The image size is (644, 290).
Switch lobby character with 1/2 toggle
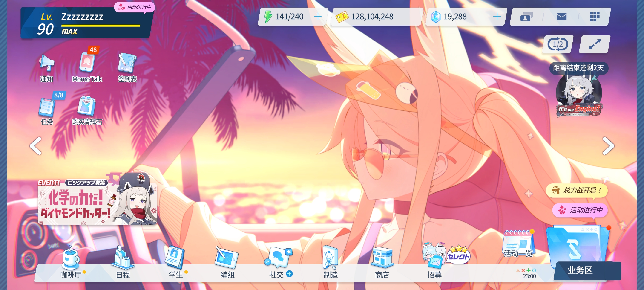tap(558, 44)
